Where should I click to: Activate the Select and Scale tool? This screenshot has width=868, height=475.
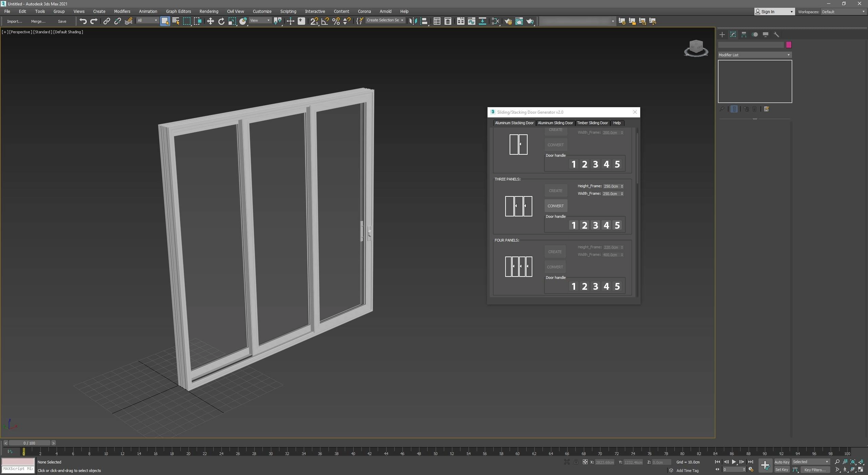click(x=232, y=21)
